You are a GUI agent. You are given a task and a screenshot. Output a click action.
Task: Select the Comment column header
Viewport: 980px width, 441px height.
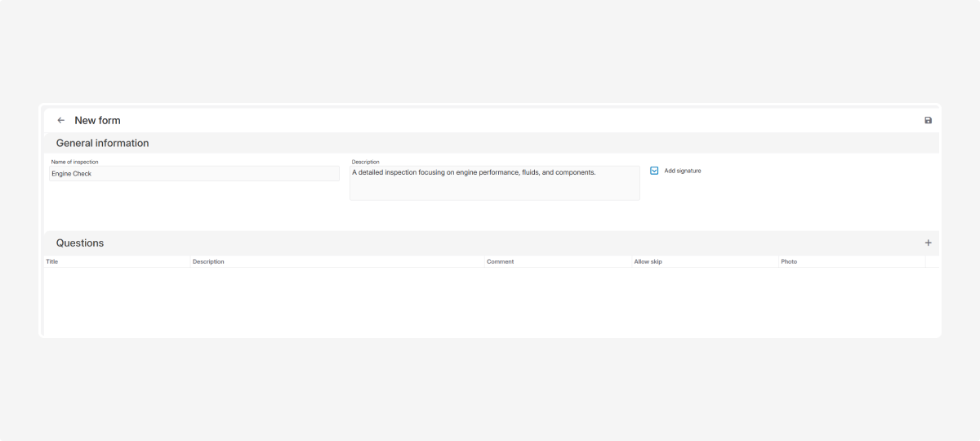(500, 261)
